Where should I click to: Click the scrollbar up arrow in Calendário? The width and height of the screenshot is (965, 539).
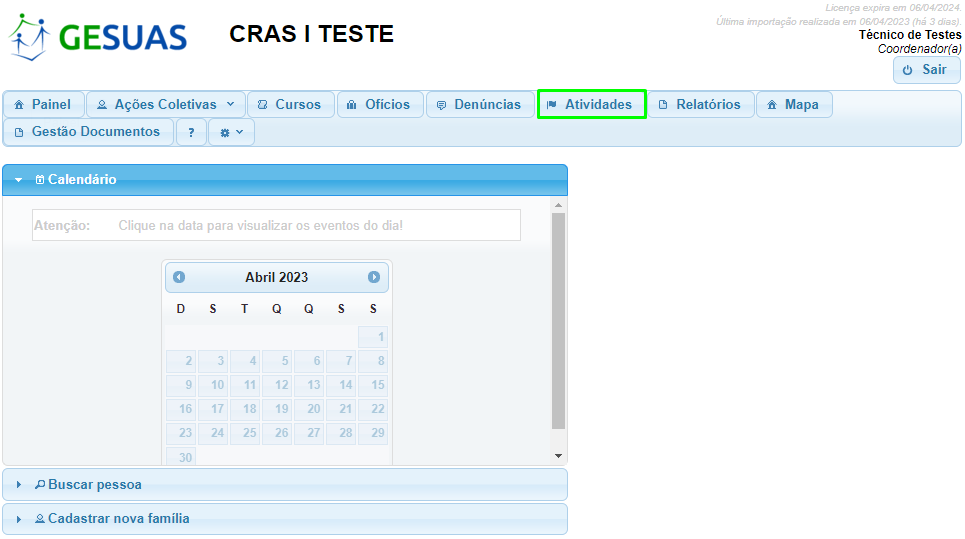click(x=558, y=205)
